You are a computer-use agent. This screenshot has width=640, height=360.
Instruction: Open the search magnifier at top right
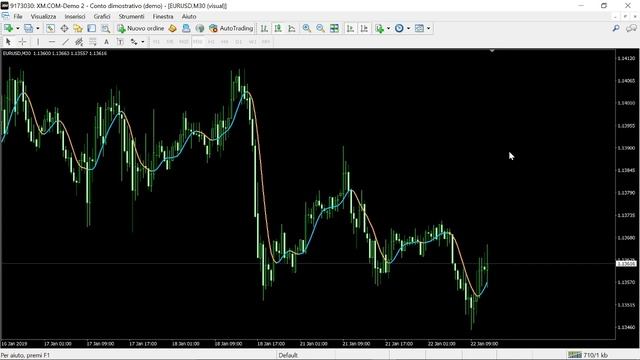[616, 28]
